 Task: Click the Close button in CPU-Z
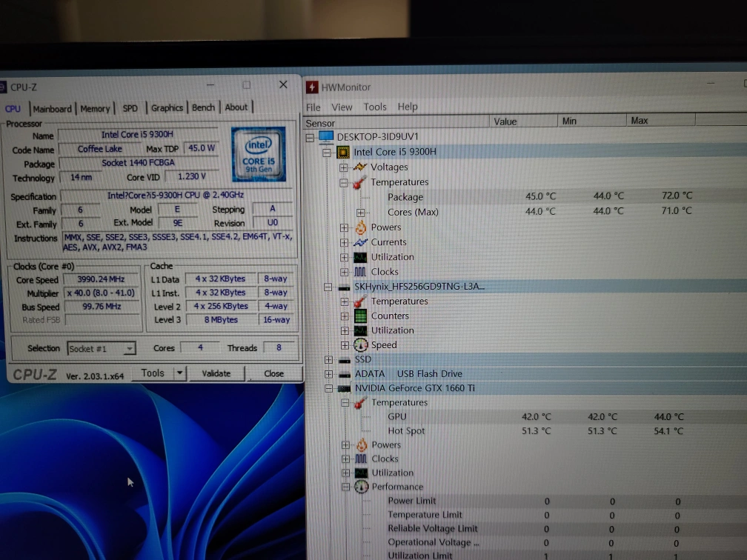(274, 373)
